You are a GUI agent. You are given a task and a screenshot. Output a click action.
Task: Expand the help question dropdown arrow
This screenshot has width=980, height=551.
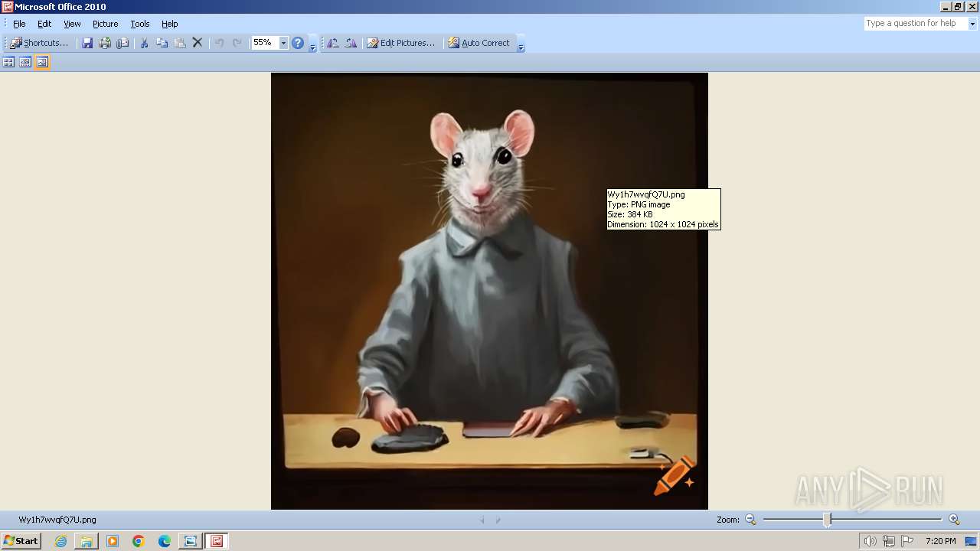tap(972, 24)
